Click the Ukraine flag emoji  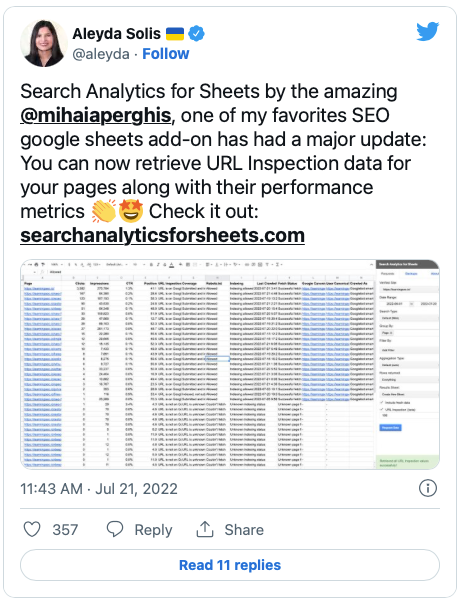pos(175,34)
